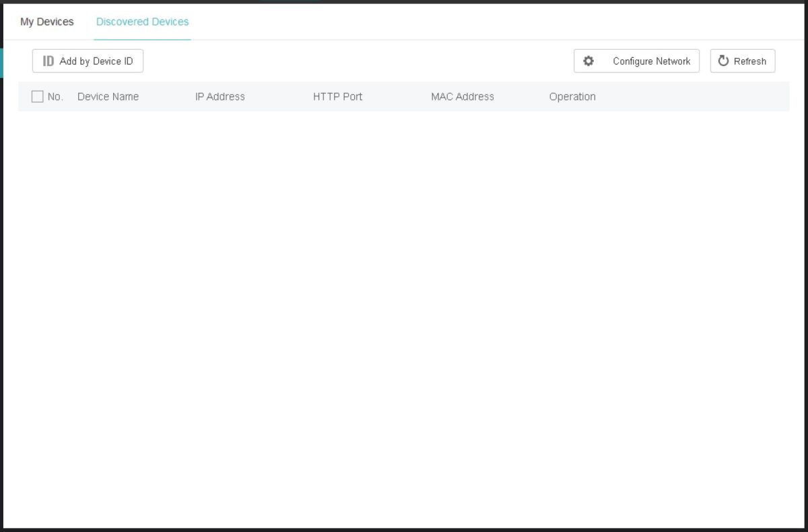808x532 pixels.
Task: Open the Discovered Devices tab
Action: (142, 22)
